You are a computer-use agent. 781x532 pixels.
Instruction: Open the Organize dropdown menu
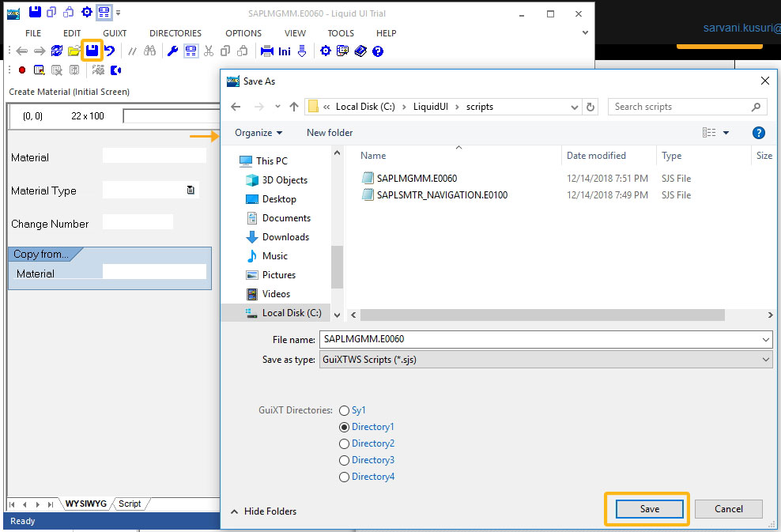point(258,133)
